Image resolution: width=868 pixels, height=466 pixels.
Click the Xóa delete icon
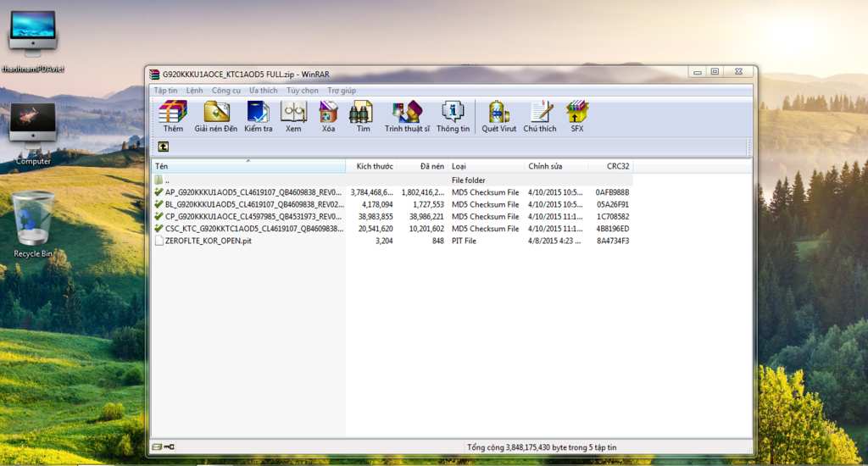tap(328, 116)
